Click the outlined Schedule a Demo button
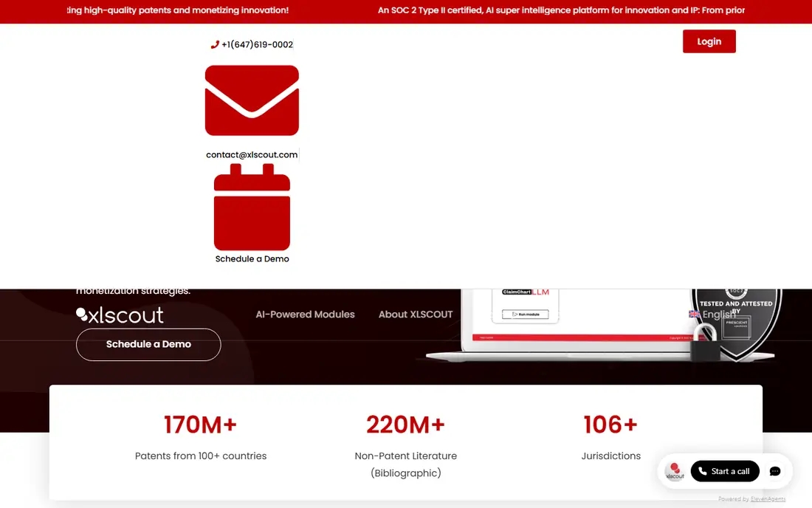This screenshot has width=812, height=508. [148, 344]
